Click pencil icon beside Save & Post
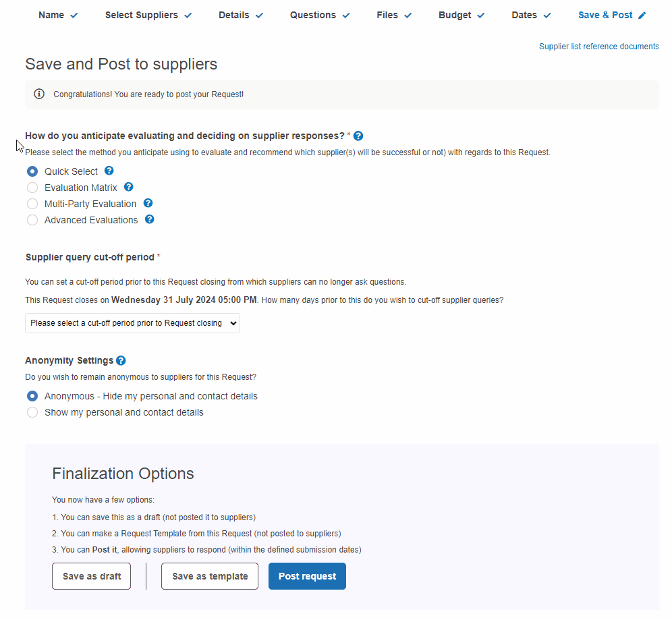 tap(642, 16)
